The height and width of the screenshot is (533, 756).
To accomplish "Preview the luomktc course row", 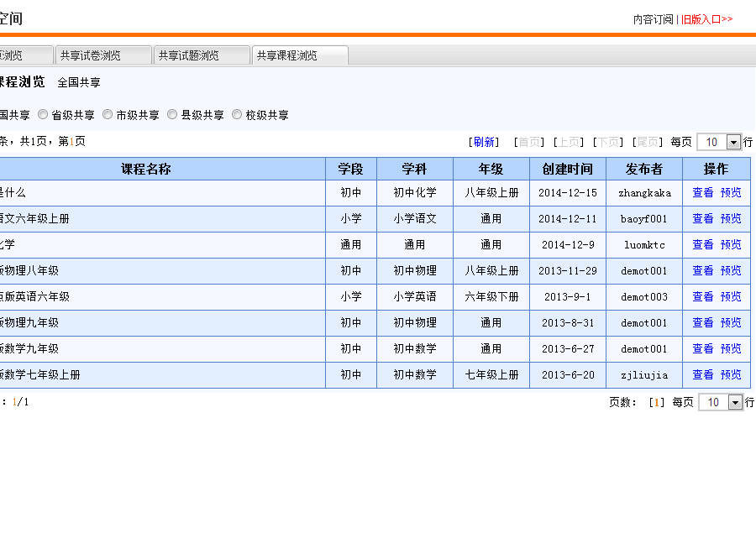I will point(731,245).
